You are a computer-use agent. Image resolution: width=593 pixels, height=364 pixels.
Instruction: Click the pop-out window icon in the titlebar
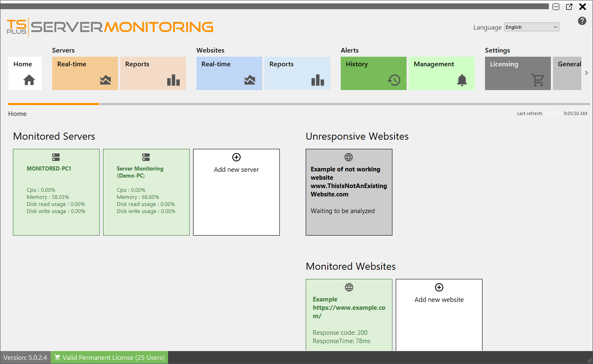tap(569, 7)
